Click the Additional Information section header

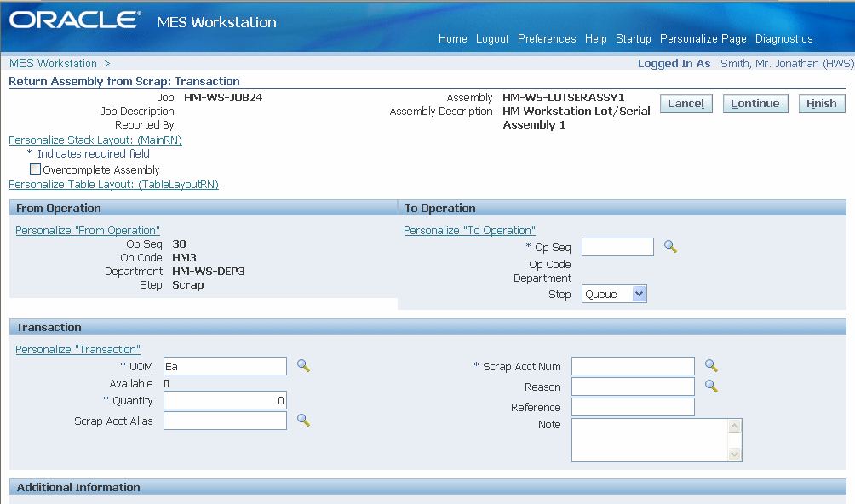click(427, 487)
